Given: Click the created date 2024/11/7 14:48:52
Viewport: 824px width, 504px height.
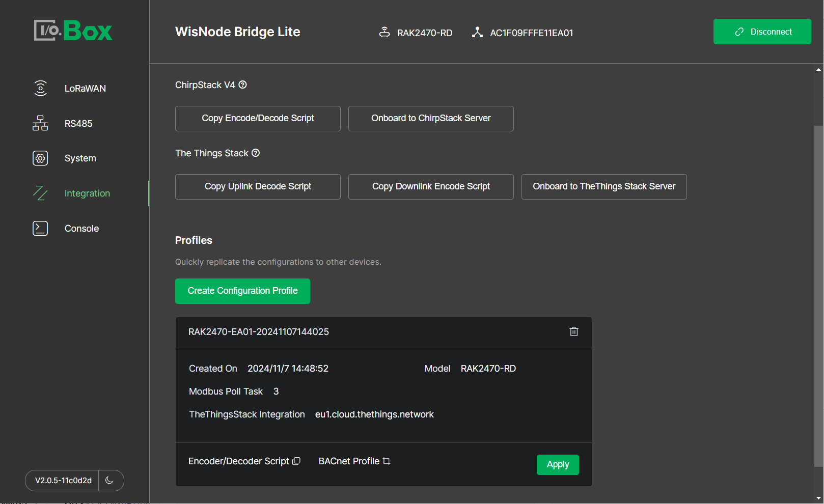Looking at the screenshot, I should [288, 369].
